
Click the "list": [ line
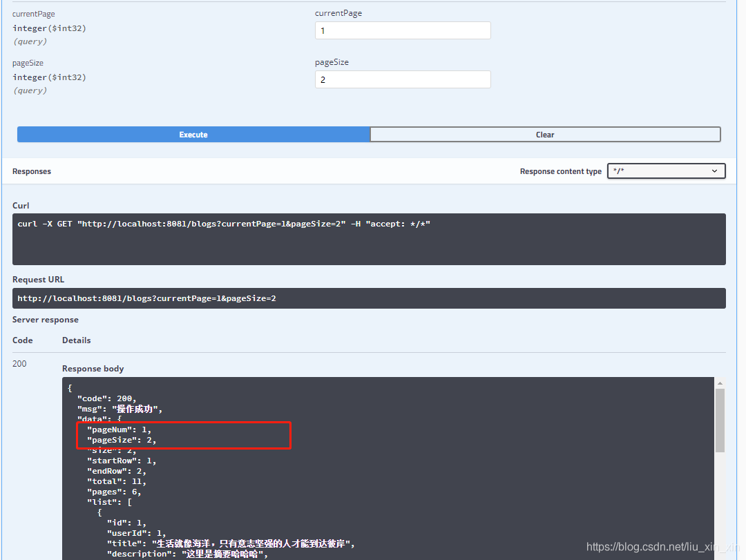109,502
